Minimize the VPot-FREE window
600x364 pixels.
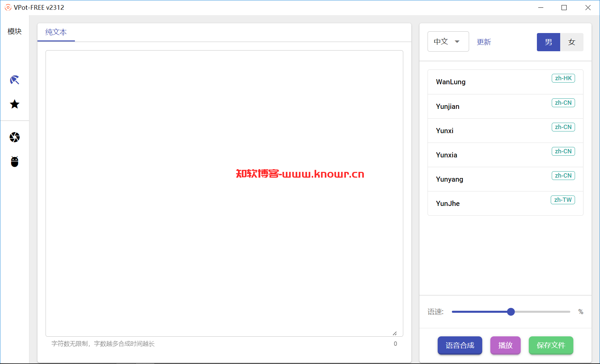click(541, 7)
